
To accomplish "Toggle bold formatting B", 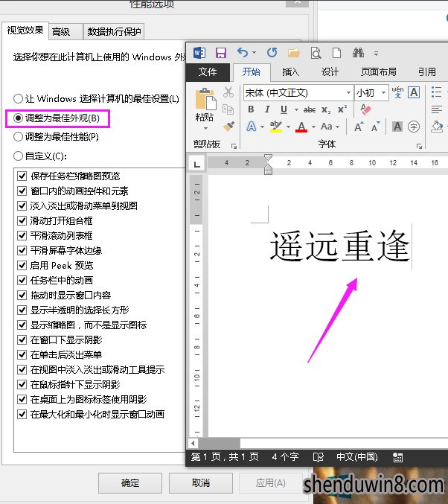I will click(x=251, y=109).
